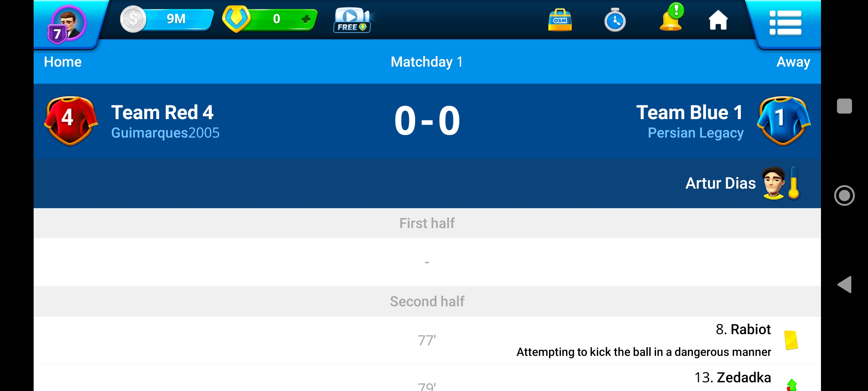
Task: Open the OSM shop bag
Action: (560, 20)
